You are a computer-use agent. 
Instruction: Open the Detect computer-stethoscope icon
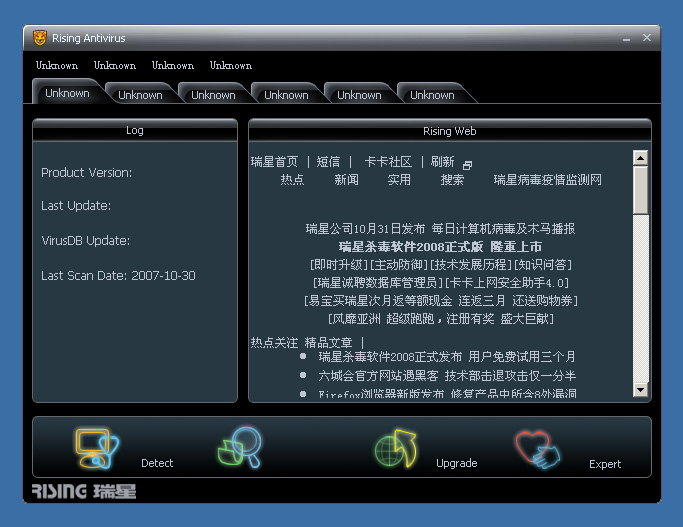click(x=97, y=448)
